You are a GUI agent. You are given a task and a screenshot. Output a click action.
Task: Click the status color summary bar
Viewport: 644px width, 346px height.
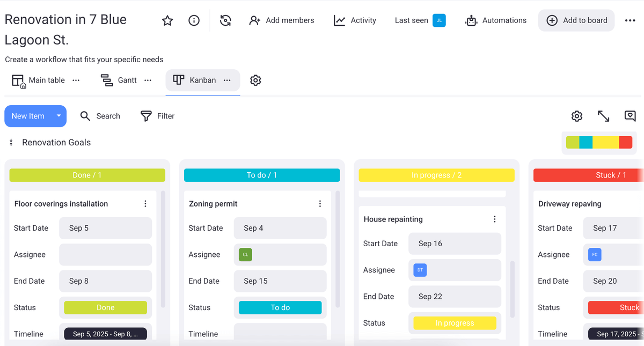pyautogui.click(x=599, y=143)
